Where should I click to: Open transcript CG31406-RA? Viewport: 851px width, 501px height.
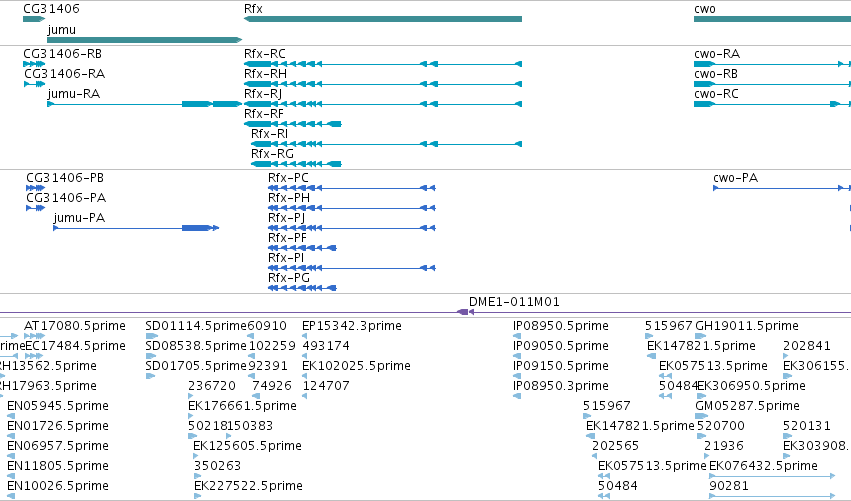[x=64, y=74]
